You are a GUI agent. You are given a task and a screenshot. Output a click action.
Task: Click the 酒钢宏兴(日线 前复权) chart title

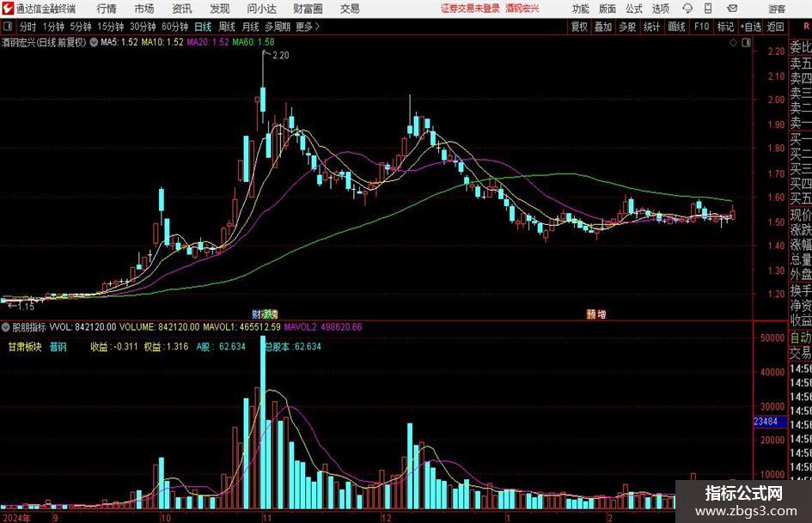[44, 42]
